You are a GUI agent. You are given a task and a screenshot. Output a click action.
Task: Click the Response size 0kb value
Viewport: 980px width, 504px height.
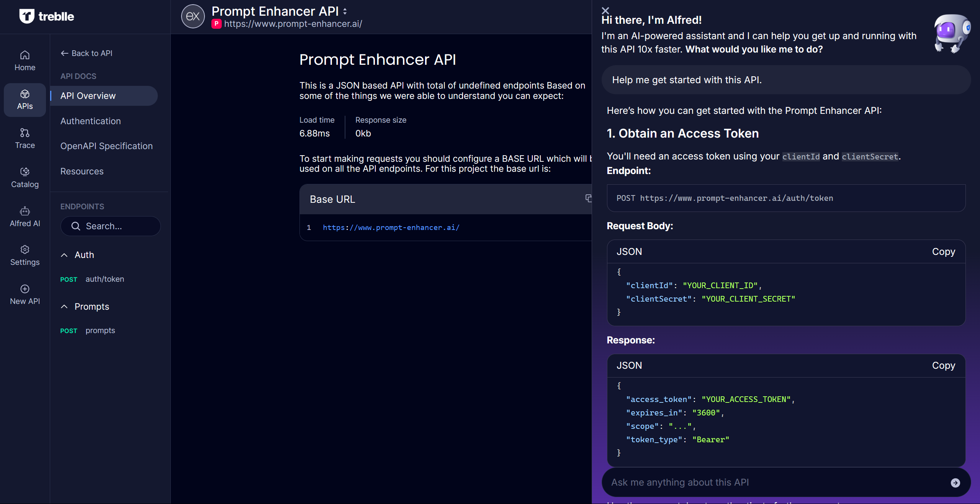tap(363, 133)
